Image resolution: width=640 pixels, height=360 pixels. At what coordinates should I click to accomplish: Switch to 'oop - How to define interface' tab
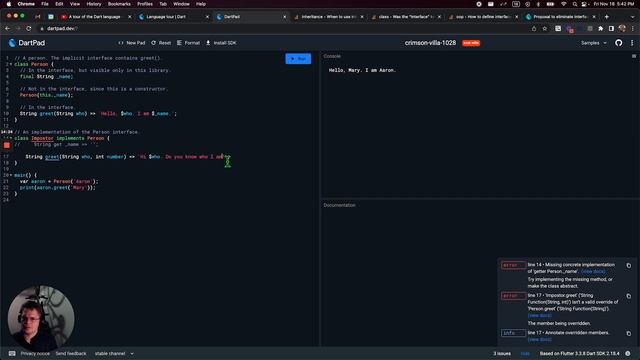483,17
